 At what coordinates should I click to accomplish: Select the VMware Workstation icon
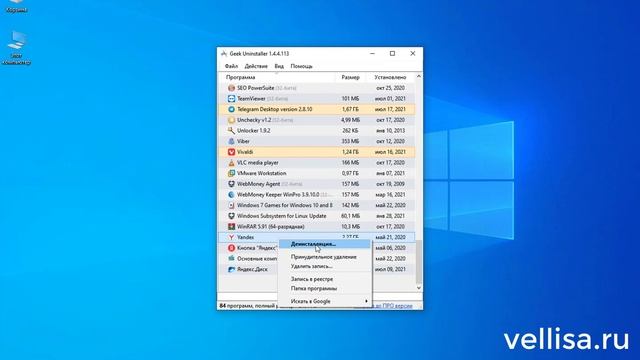click(231, 173)
